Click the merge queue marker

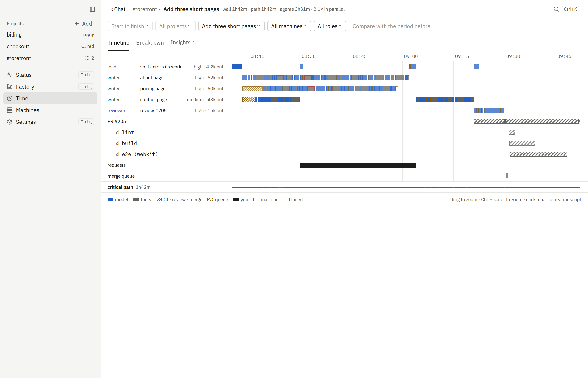tap(507, 176)
